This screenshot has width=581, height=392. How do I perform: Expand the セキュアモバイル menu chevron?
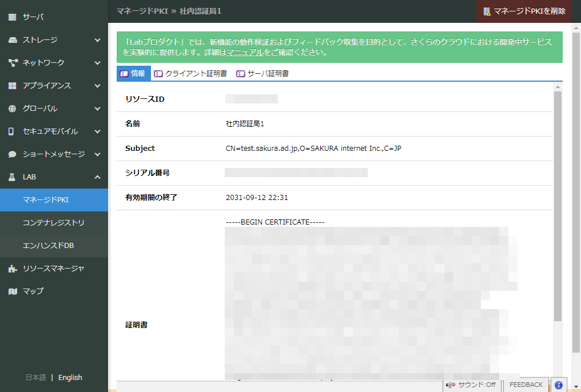coord(97,131)
